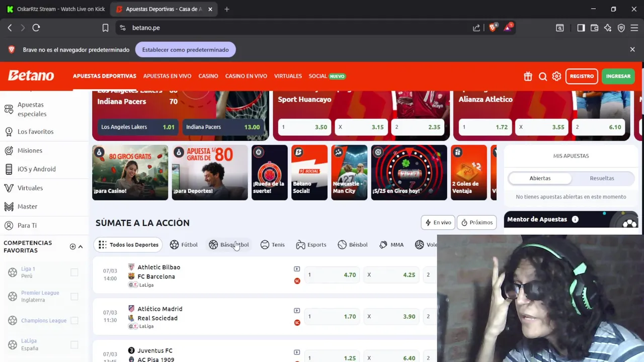Open a new browser tab
Image resolution: width=644 pixels, height=362 pixels.
[x=227, y=9]
